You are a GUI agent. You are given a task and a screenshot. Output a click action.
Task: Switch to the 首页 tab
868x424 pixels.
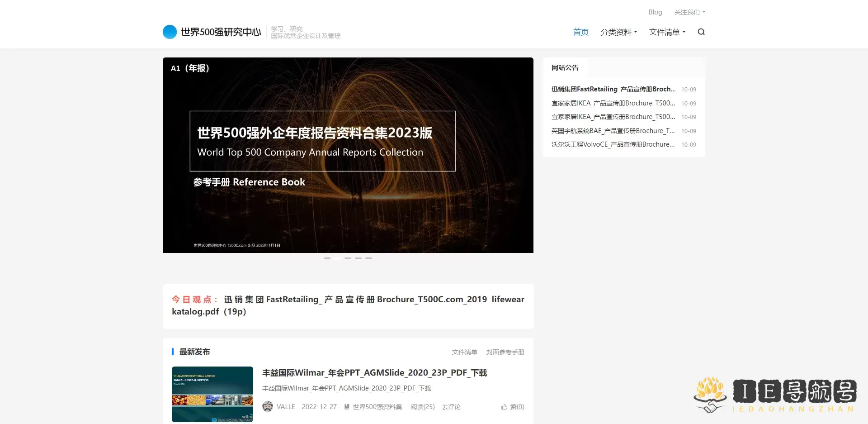coord(580,32)
